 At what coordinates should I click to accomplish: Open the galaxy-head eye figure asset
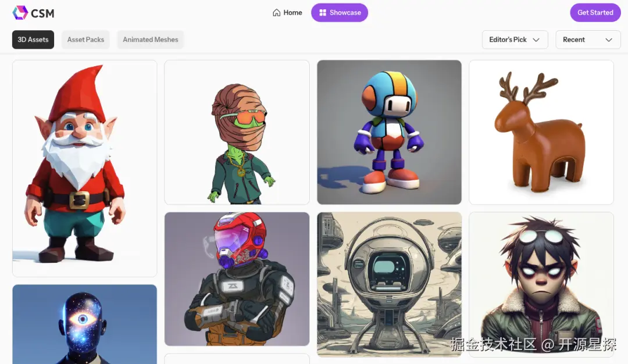(84, 324)
